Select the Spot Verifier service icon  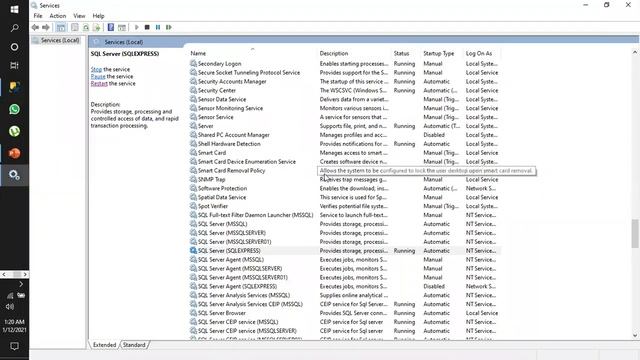tap(193, 206)
